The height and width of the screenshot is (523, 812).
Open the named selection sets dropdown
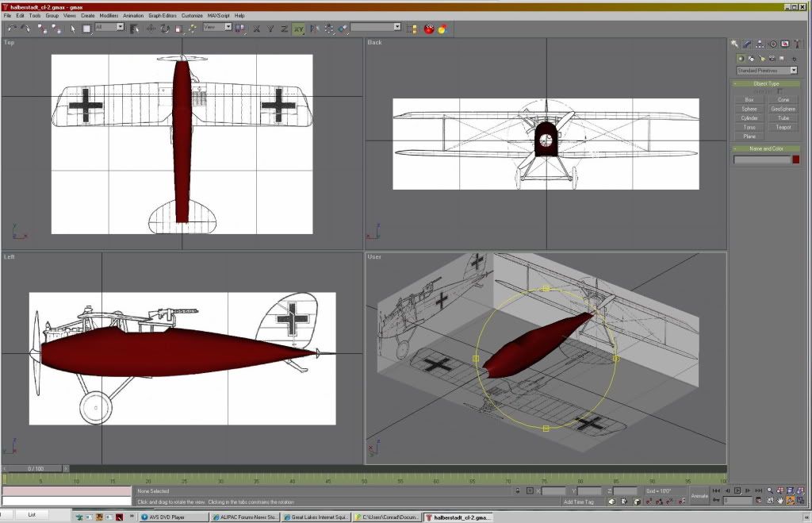(x=376, y=27)
